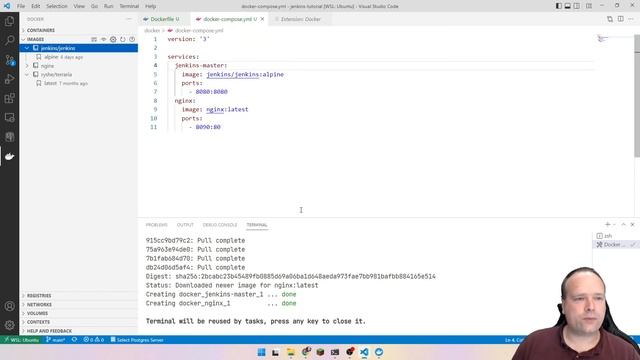Click the Images configure gear icon
The image size is (640, 360).
point(113,39)
